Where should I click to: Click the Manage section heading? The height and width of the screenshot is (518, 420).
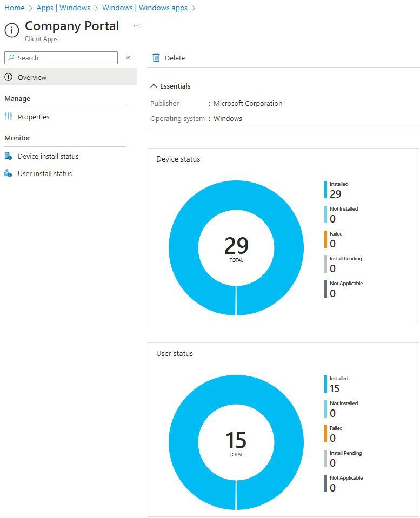coord(17,98)
